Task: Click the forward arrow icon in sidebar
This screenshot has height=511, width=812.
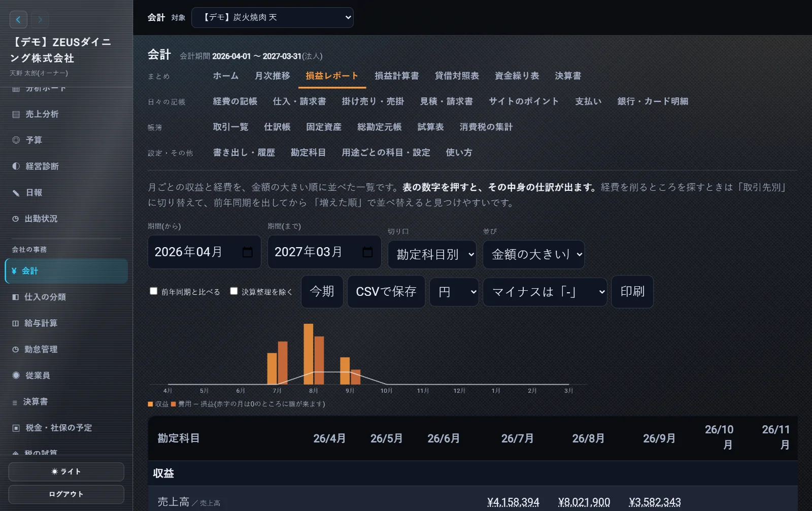Action: [x=40, y=20]
